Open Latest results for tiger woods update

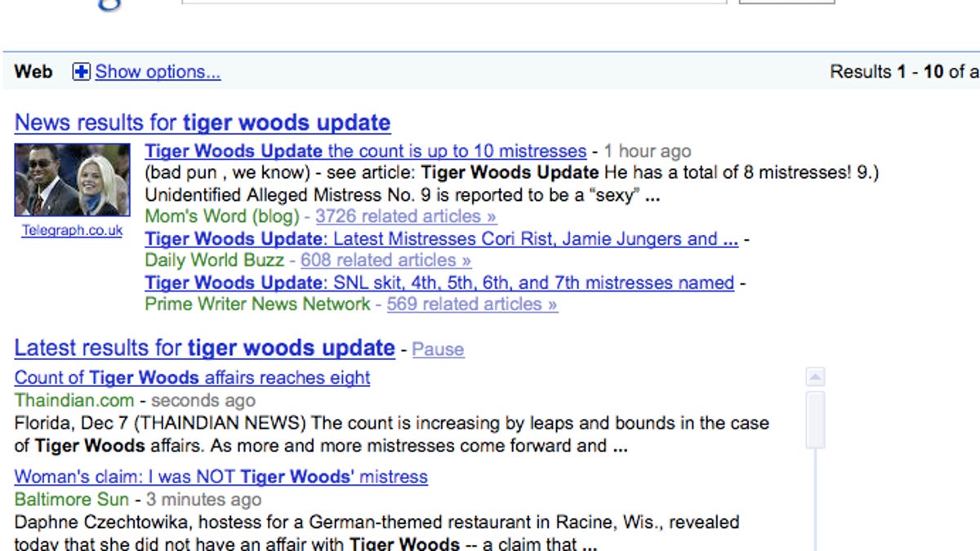click(x=204, y=348)
